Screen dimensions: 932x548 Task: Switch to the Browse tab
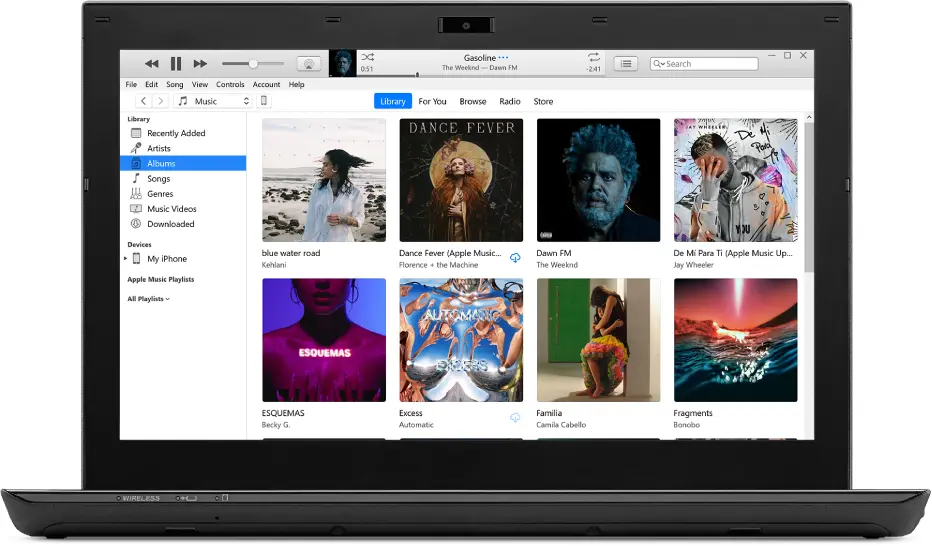coord(473,102)
